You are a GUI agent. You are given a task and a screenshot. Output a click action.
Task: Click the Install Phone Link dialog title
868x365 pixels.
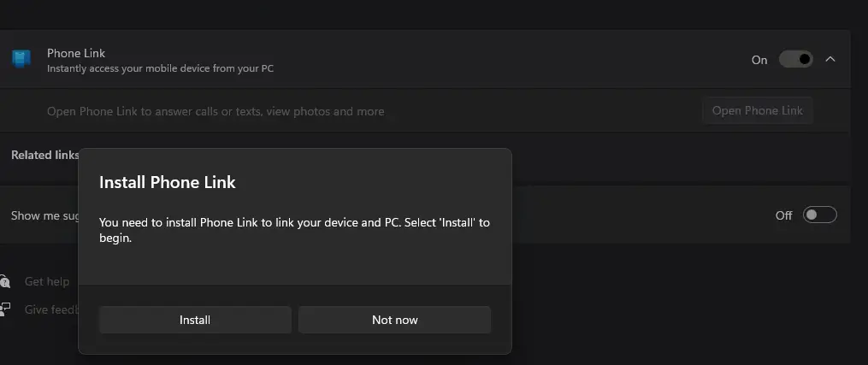pos(168,182)
